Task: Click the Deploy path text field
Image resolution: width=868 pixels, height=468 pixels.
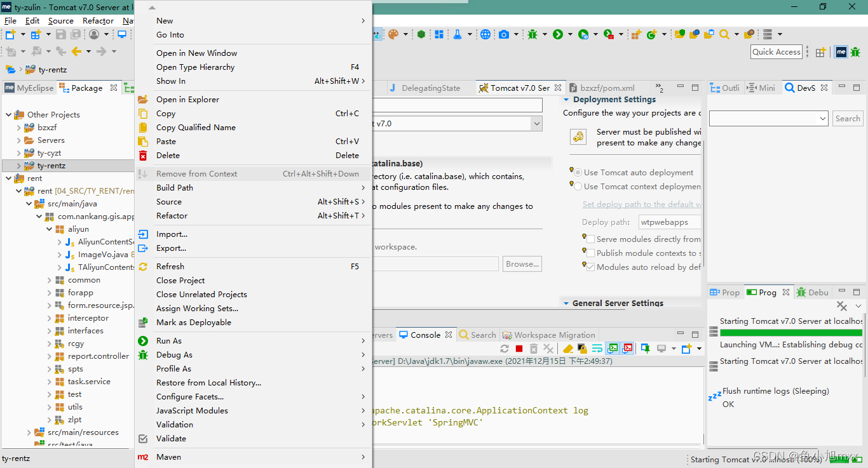Action: 670,222
